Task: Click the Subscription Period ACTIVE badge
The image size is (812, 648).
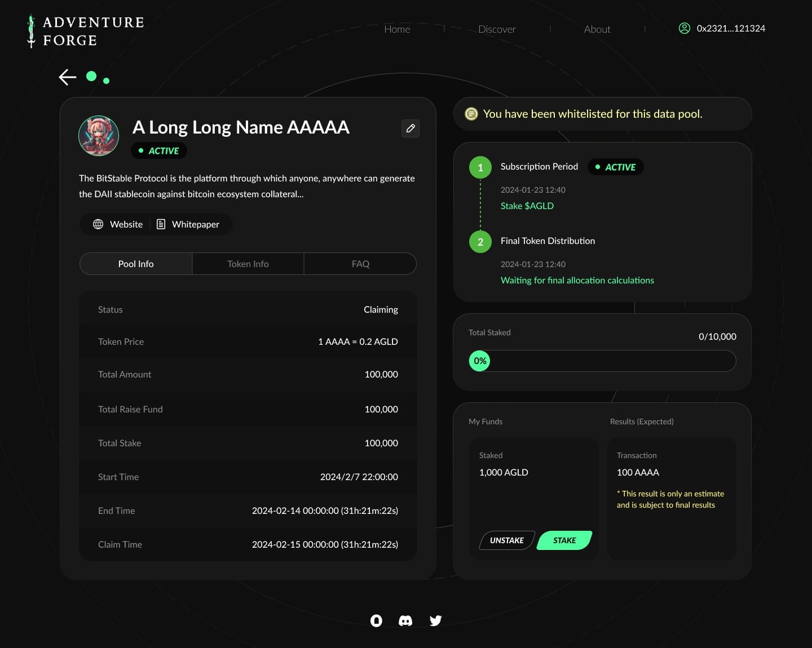Action: coord(615,167)
